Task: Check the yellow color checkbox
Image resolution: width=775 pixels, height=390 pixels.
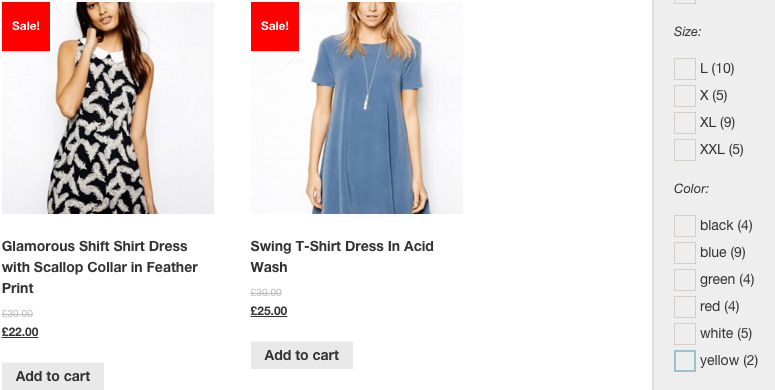Action: click(x=685, y=361)
